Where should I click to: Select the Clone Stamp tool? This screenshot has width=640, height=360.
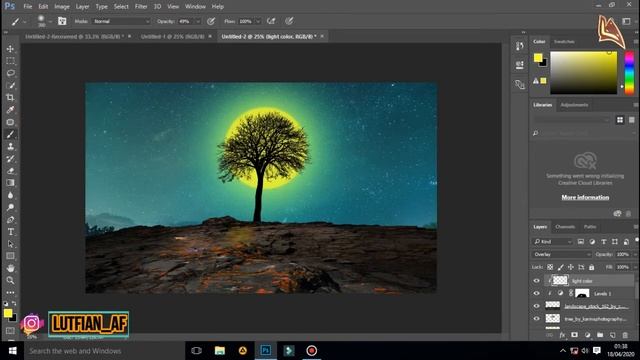[11, 147]
